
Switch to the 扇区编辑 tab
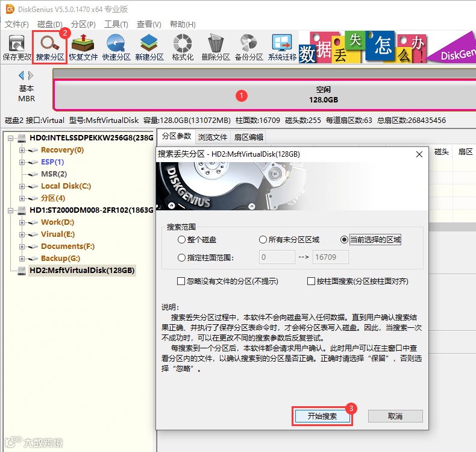click(x=248, y=137)
